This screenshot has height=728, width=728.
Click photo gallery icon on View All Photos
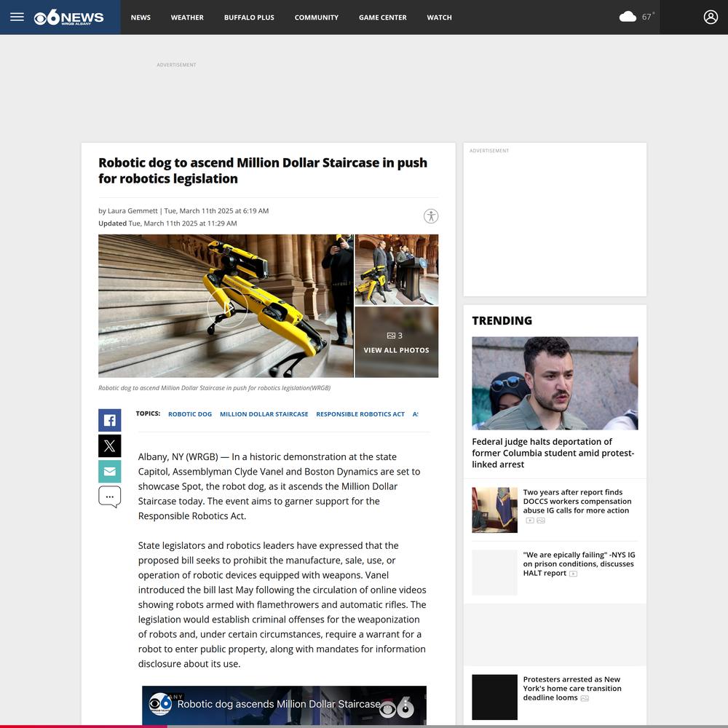[x=391, y=336]
